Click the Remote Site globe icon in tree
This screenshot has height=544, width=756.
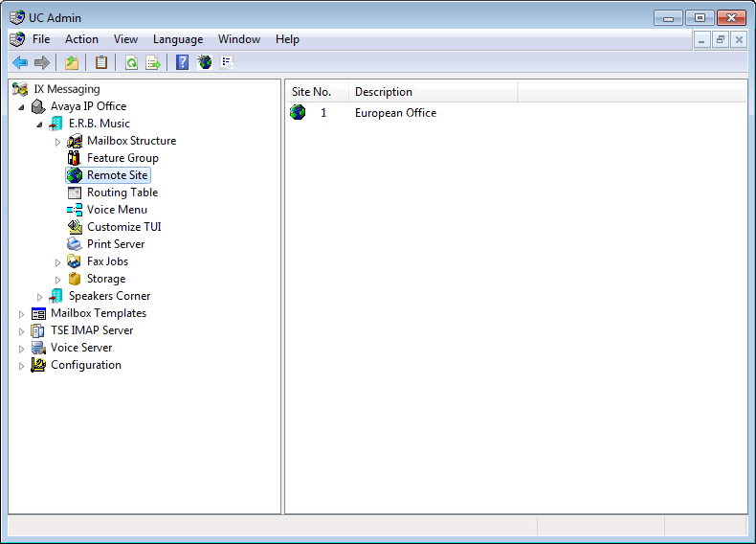point(75,175)
